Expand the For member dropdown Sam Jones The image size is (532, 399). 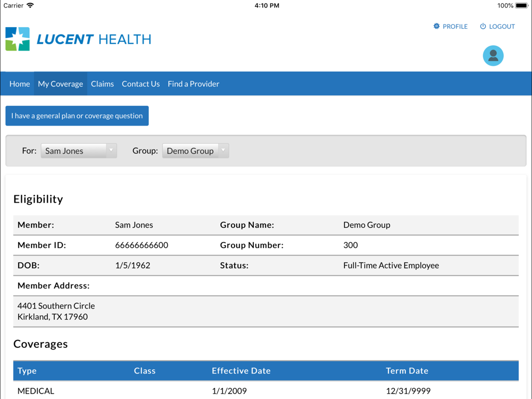tap(79, 151)
